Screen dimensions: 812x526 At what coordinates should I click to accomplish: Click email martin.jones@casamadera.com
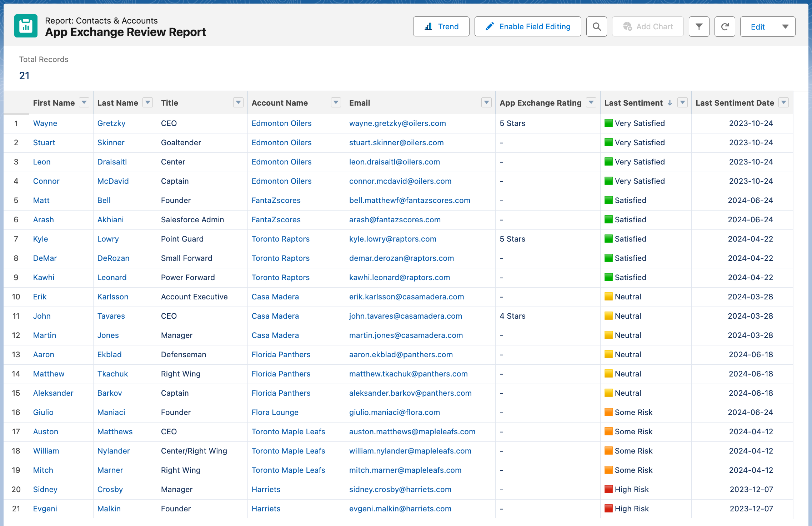click(x=406, y=335)
